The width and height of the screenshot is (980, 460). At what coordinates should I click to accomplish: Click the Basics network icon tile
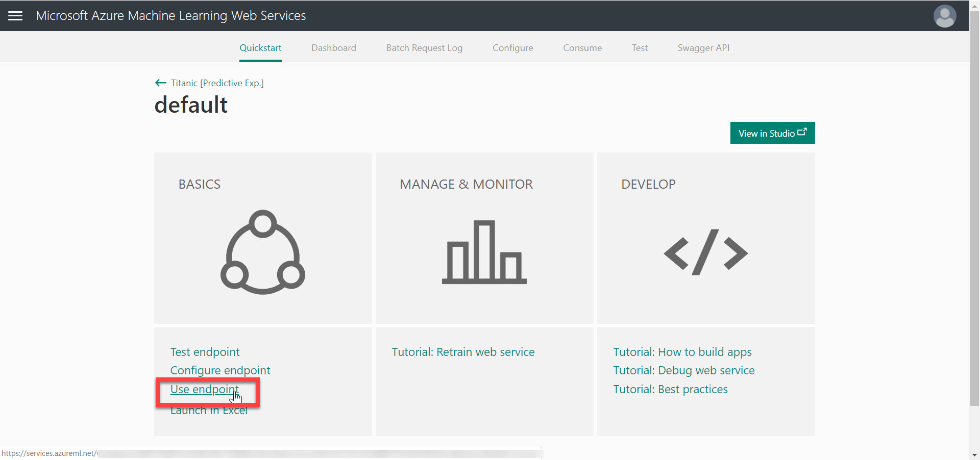pos(263,252)
